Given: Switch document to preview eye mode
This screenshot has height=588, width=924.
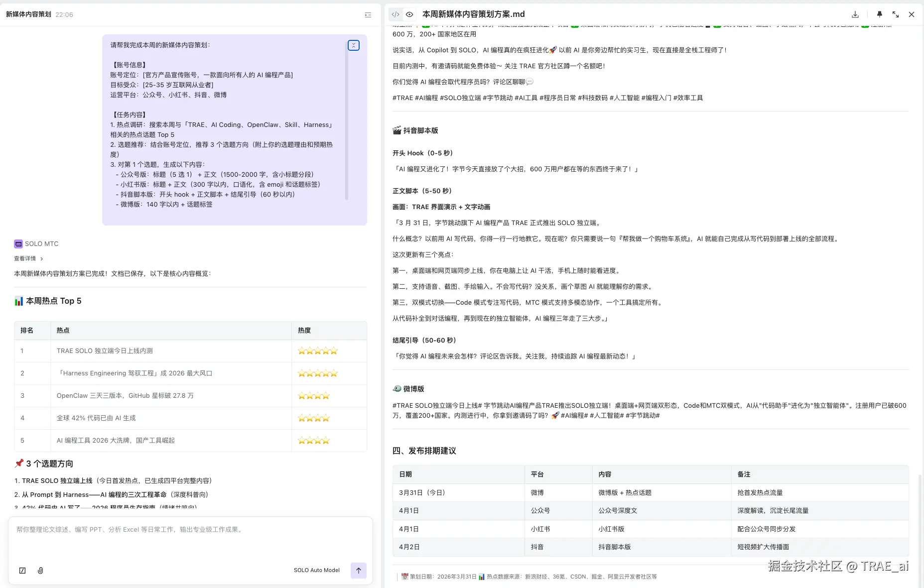Looking at the screenshot, I should [409, 14].
